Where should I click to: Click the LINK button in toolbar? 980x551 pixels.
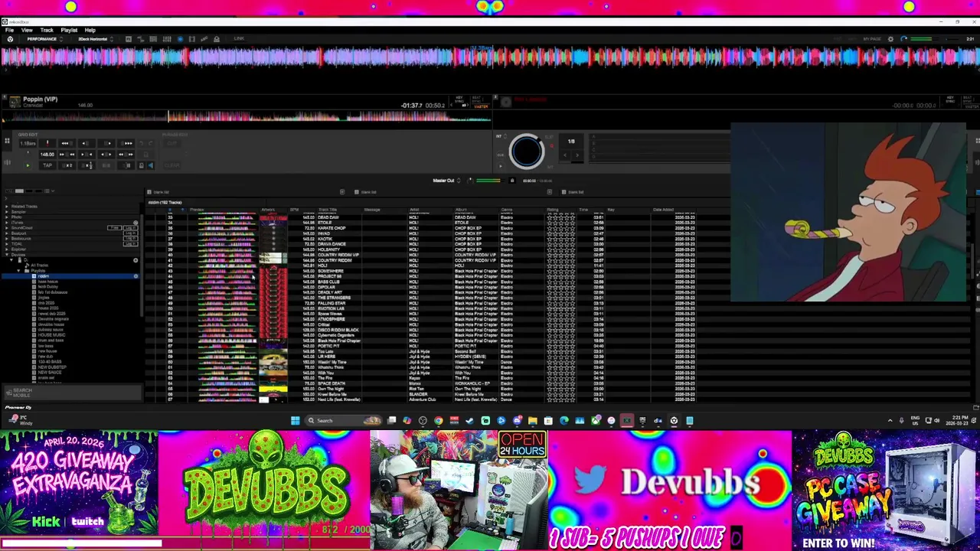tap(239, 39)
